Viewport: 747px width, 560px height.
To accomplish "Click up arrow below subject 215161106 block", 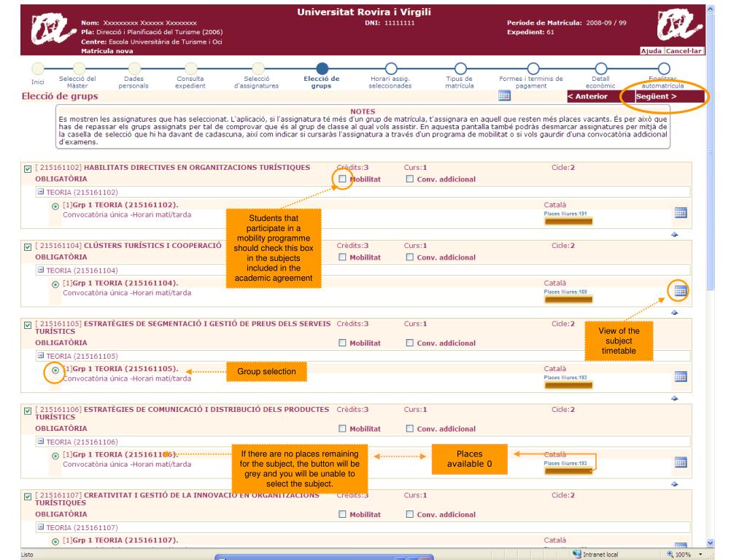I will [674, 484].
